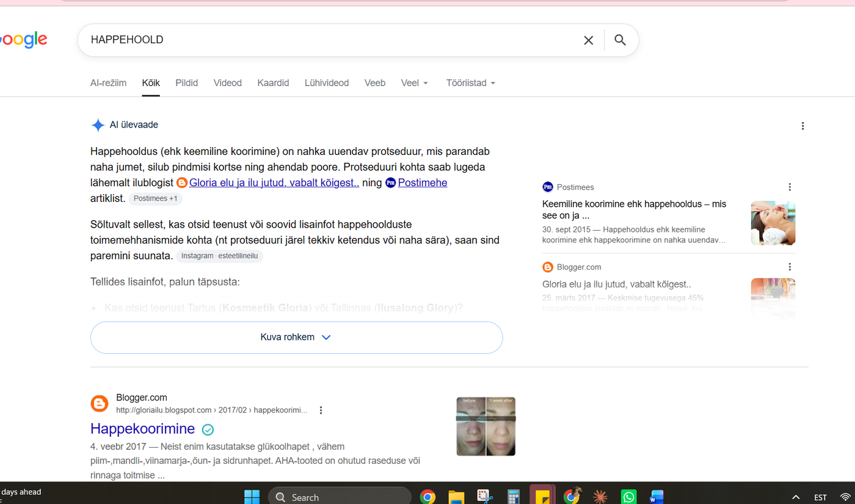This screenshot has height=504, width=855.
Task: Open three-dot menu for Postimees source card
Action: pyautogui.click(x=790, y=187)
